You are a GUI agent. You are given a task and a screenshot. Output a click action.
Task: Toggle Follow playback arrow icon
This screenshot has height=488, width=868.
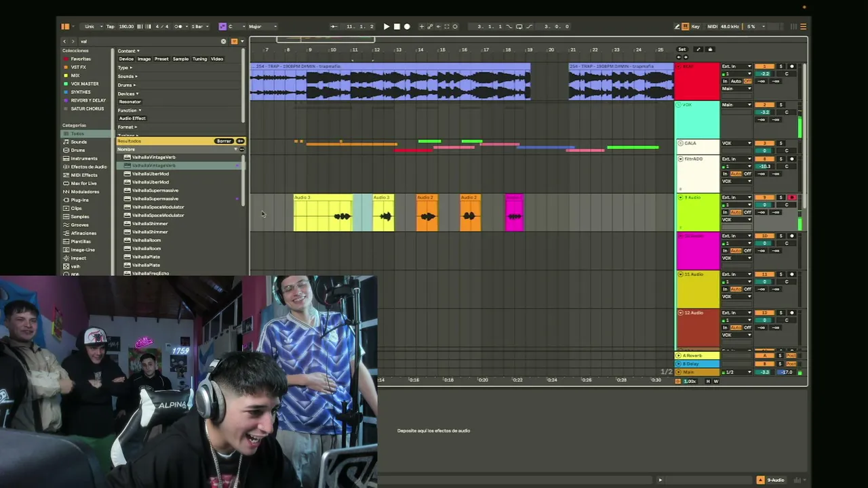(334, 26)
